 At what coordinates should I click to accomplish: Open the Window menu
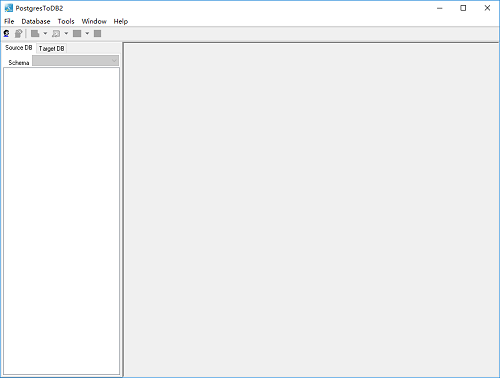pyautogui.click(x=94, y=21)
